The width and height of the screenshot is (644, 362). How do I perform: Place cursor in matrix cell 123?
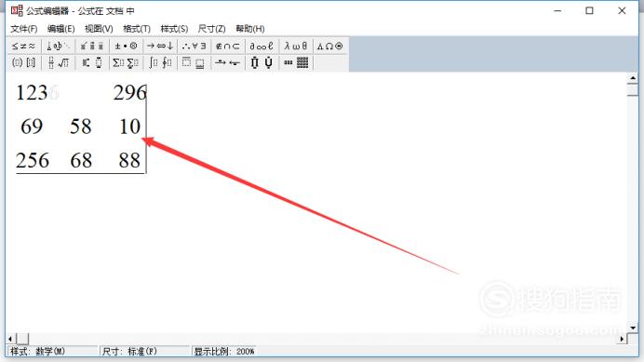pyautogui.click(x=32, y=93)
